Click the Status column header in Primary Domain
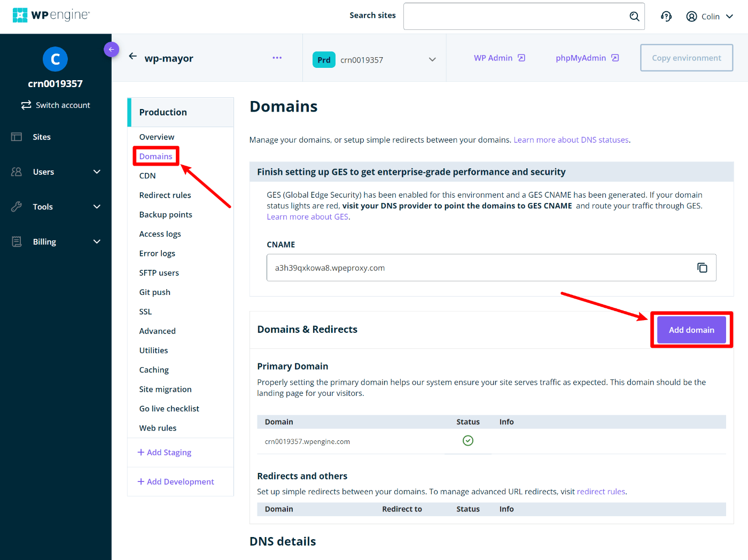Image resolution: width=748 pixels, height=560 pixels. [468, 422]
